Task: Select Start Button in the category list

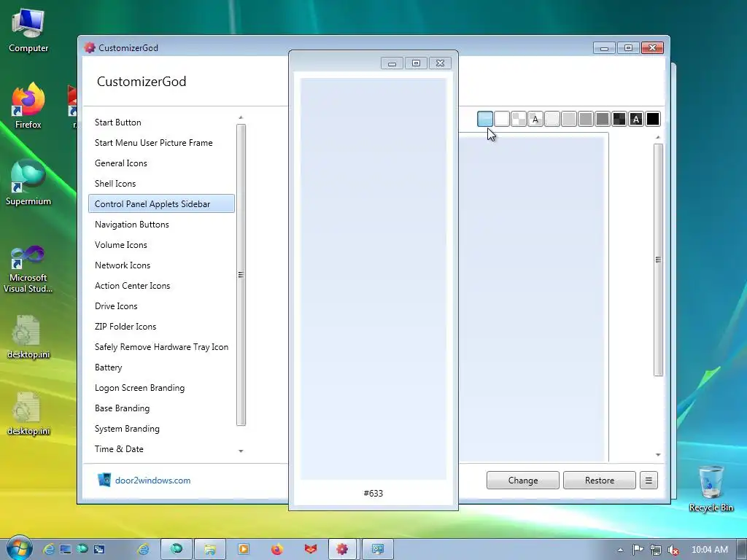Action: pyautogui.click(x=161, y=122)
